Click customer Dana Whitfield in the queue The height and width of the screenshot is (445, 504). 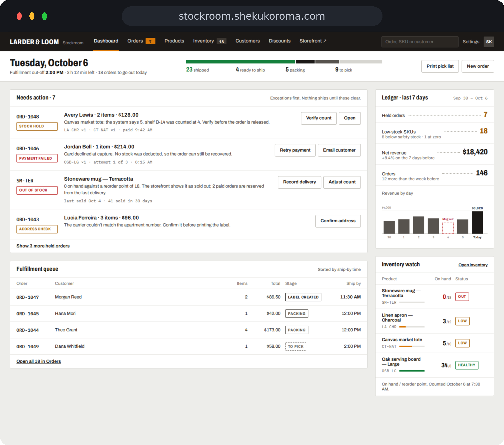click(70, 346)
